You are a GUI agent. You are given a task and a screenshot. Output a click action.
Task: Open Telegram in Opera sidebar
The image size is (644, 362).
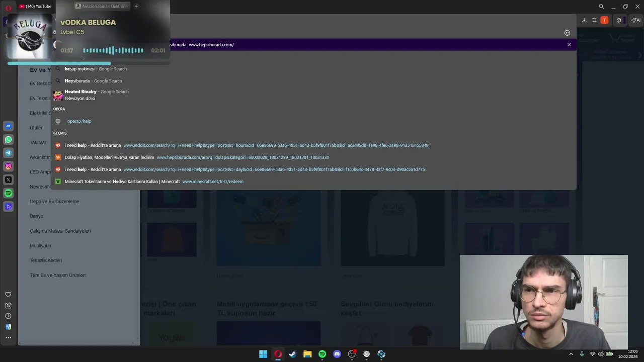tap(9, 153)
